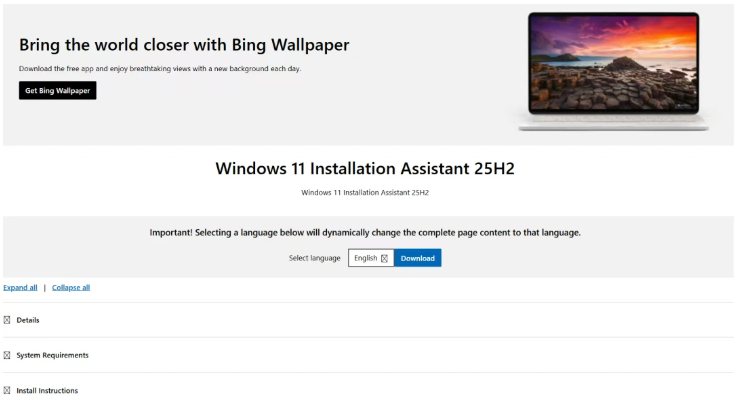This screenshot has width=743, height=414.
Task: Click the expand icon beside Details
Action: [x=7, y=320]
